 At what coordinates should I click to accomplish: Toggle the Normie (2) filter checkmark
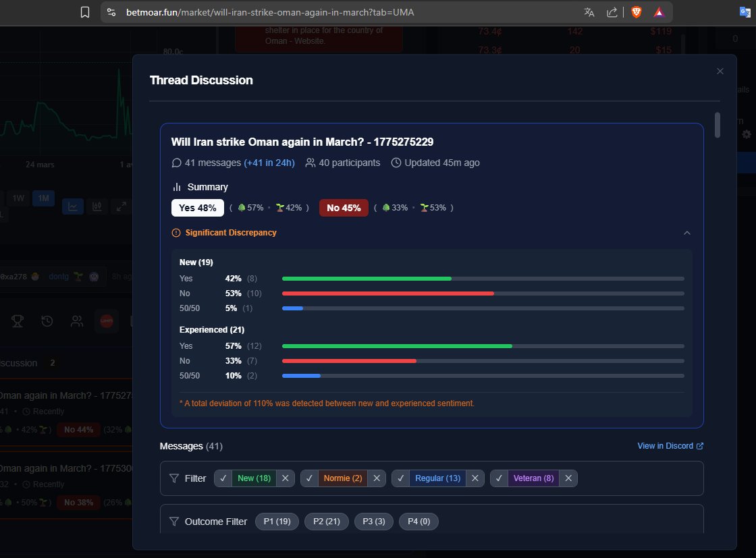pyautogui.click(x=310, y=478)
